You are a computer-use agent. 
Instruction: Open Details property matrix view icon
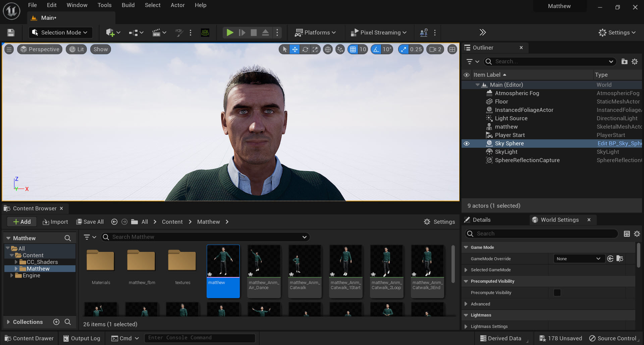627,234
